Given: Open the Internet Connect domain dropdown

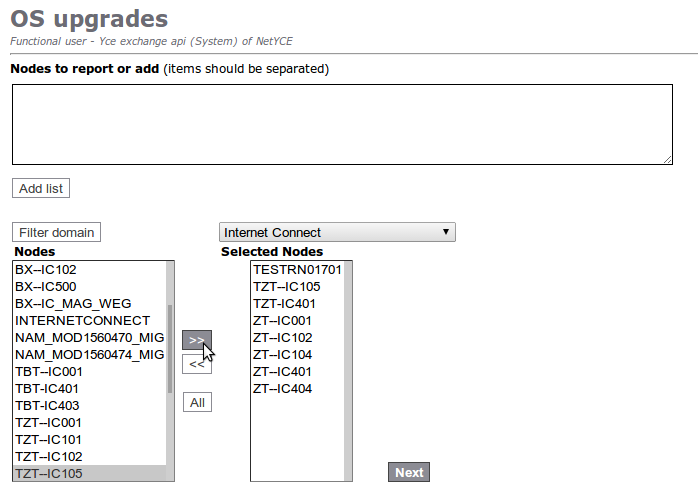Looking at the screenshot, I should [337, 232].
